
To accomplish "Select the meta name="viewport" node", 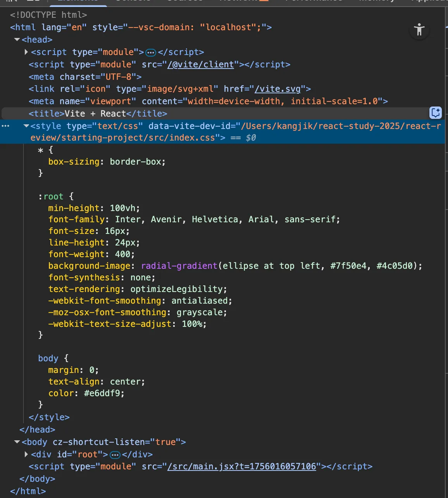I will click(x=208, y=101).
